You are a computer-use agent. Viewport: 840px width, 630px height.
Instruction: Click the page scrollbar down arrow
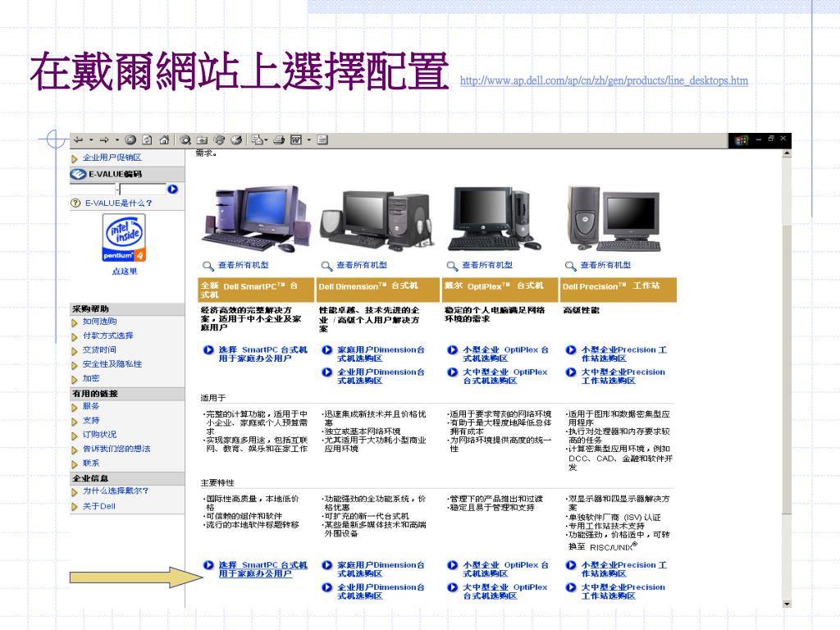[787, 604]
